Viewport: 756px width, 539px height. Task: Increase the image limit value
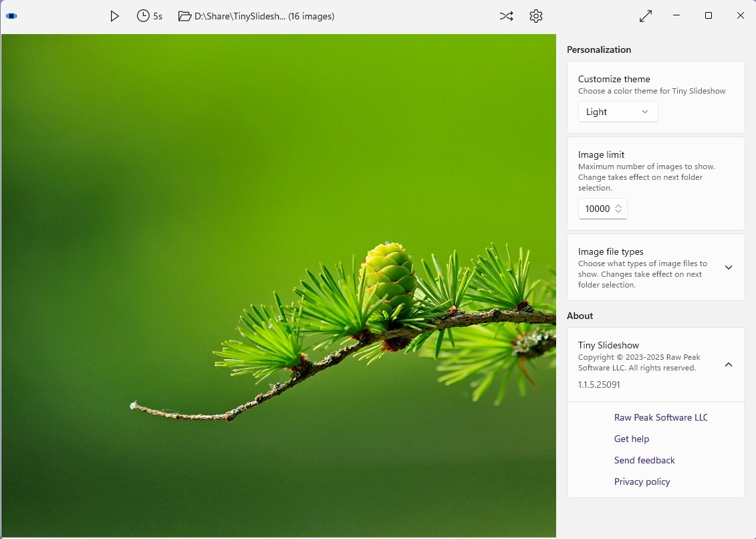click(x=619, y=205)
